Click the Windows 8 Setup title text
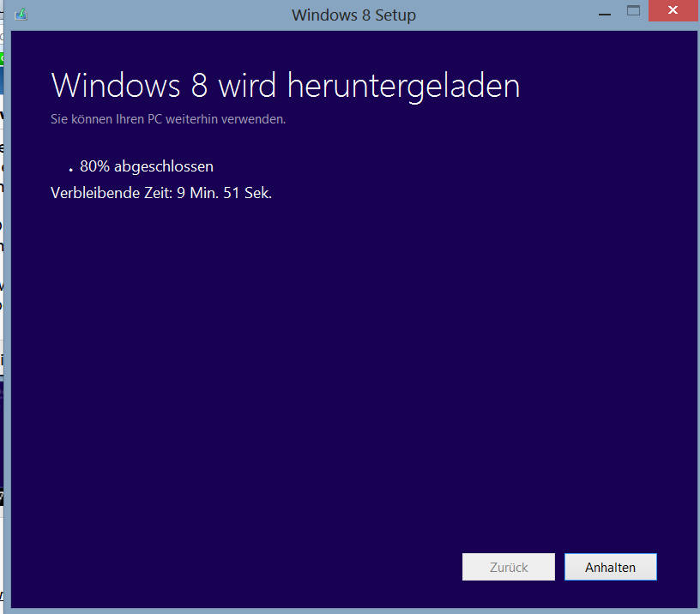 [353, 15]
